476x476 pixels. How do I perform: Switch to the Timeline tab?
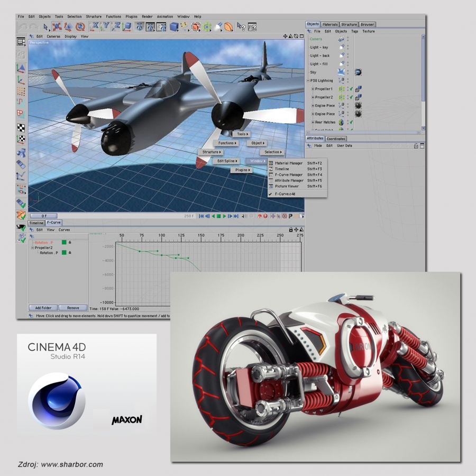click(x=36, y=223)
